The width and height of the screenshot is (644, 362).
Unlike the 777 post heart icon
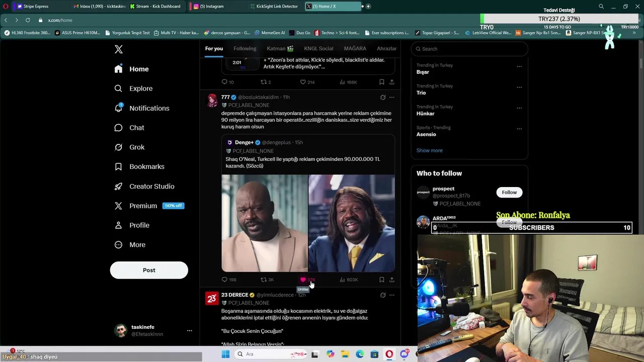pyautogui.click(x=303, y=280)
